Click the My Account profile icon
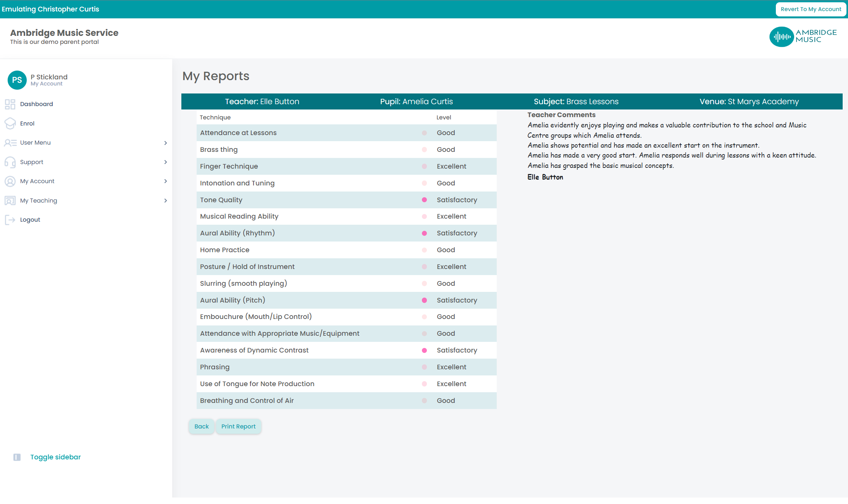The image size is (848, 504). click(x=10, y=181)
